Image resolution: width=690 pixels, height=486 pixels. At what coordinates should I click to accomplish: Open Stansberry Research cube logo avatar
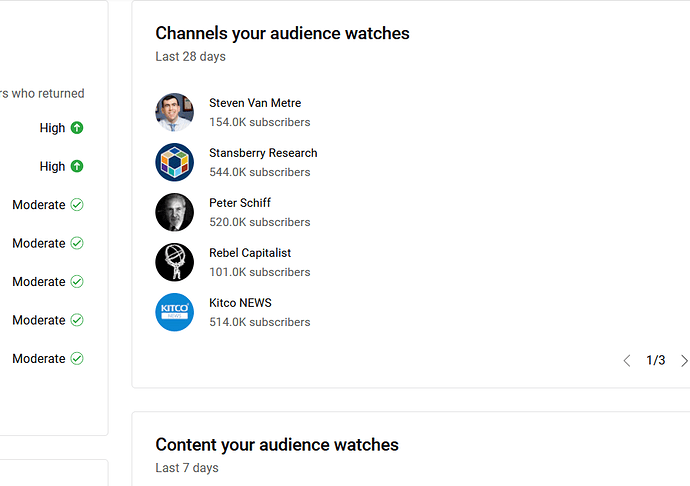tap(175, 162)
